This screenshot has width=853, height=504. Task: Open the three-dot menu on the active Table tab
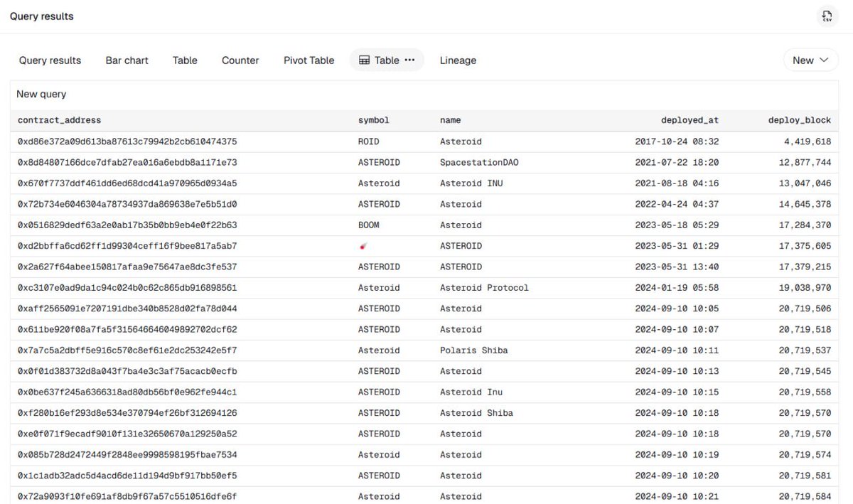point(409,60)
